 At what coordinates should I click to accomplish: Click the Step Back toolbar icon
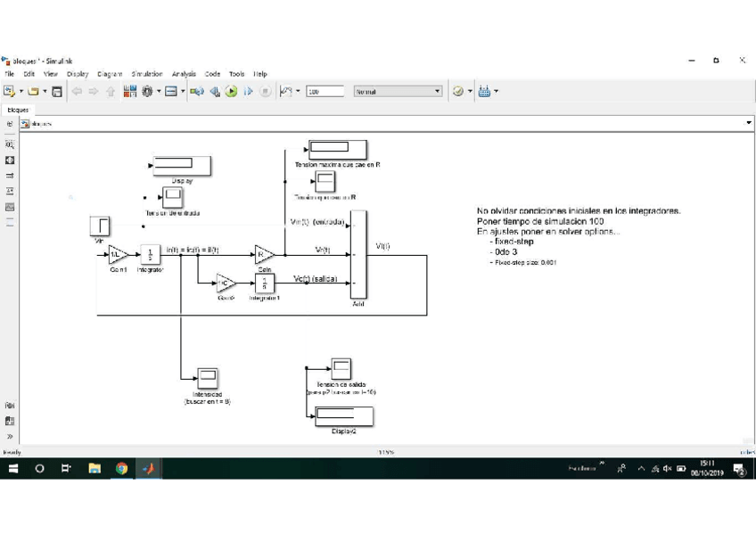214,91
